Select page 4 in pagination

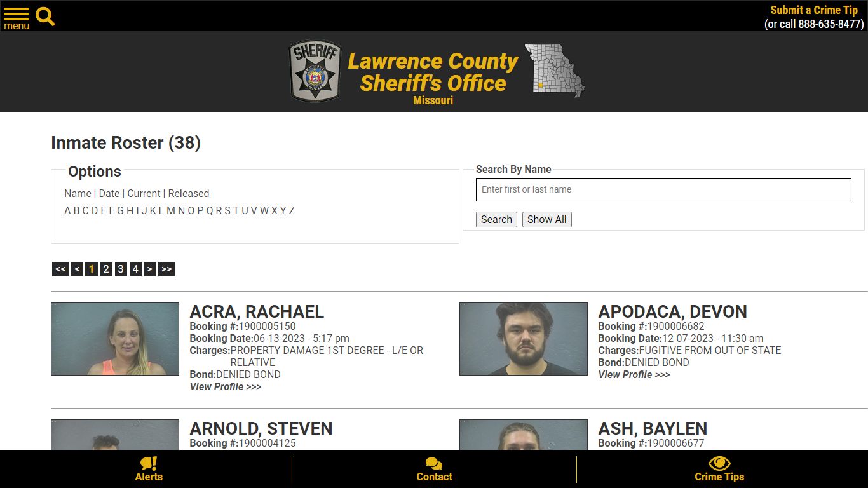(x=135, y=269)
